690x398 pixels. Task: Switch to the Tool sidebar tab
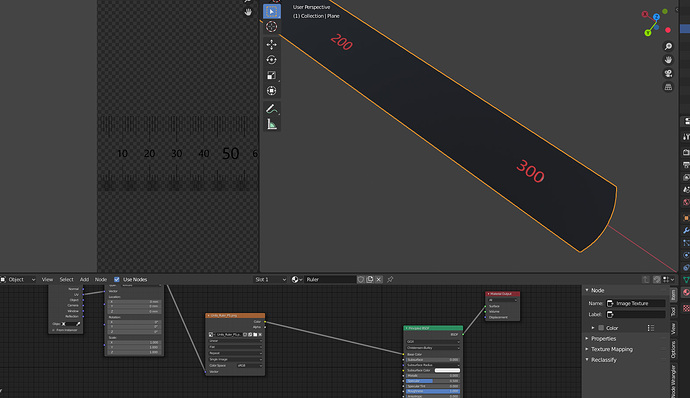[x=673, y=312]
